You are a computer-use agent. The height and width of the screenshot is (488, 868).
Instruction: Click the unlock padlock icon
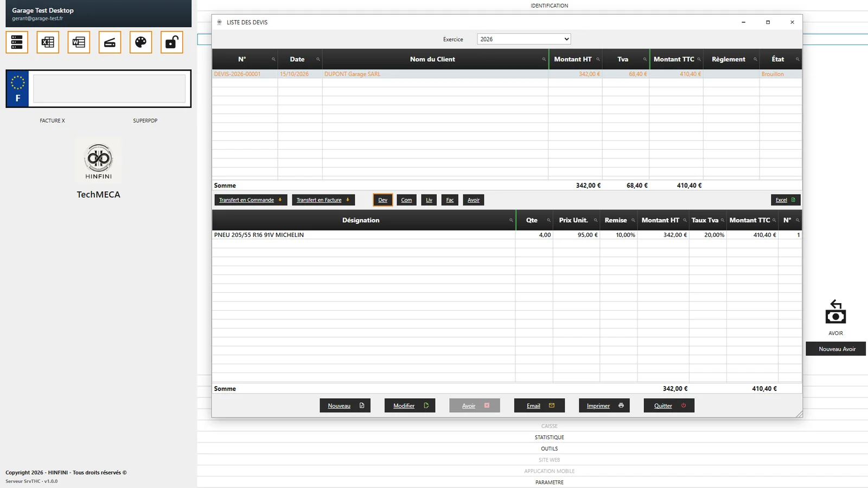(x=171, y=42)
